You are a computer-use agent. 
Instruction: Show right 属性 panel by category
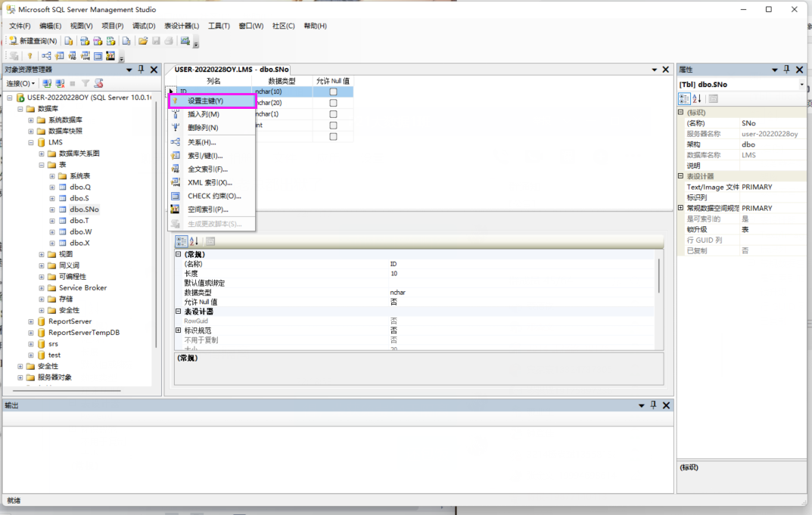pos(684,99)
